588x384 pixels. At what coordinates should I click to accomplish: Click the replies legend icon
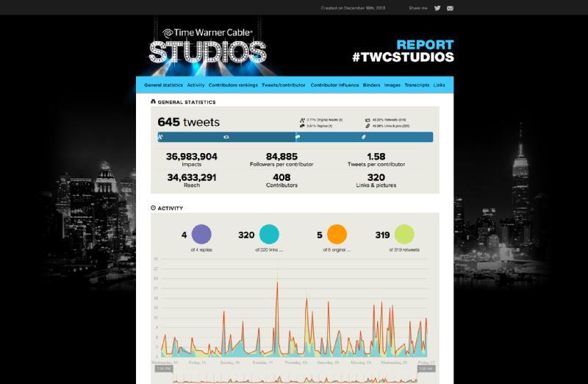(302, 126)
